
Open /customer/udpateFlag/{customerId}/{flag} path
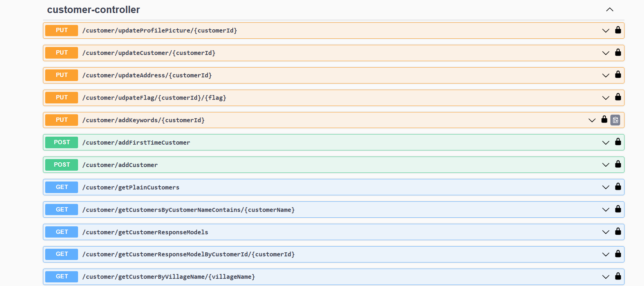[x=154, y=98]
